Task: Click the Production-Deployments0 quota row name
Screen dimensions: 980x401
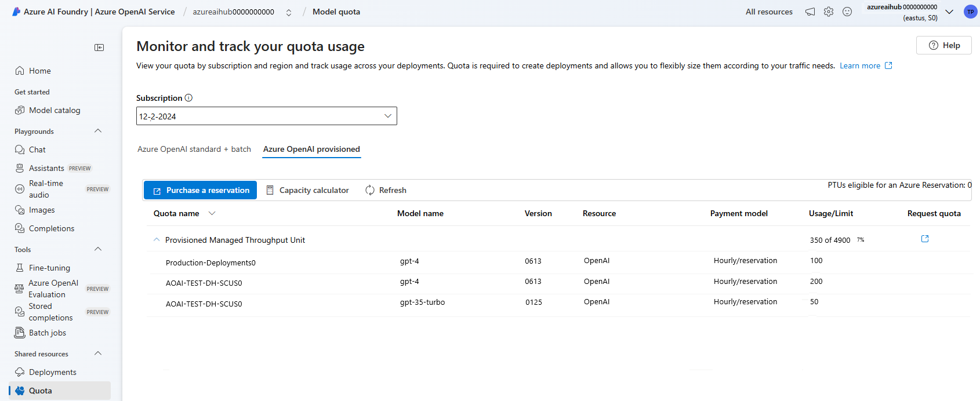Action: 210,263
